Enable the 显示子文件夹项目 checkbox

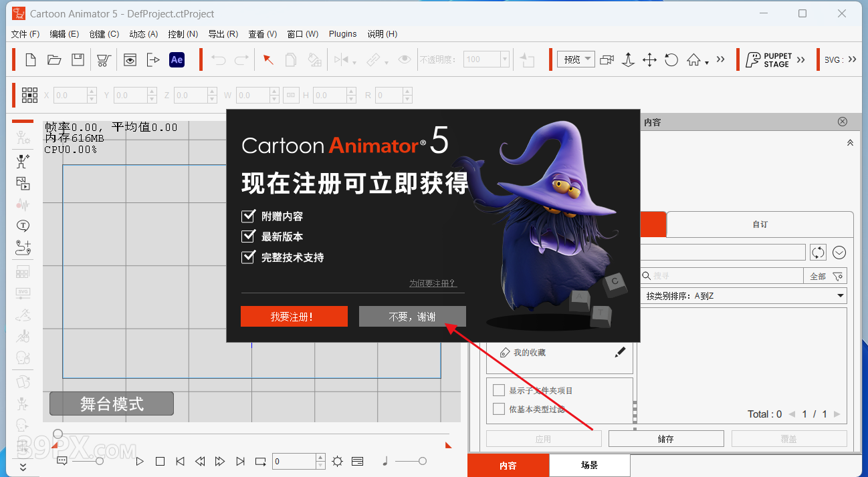point(499,390)
